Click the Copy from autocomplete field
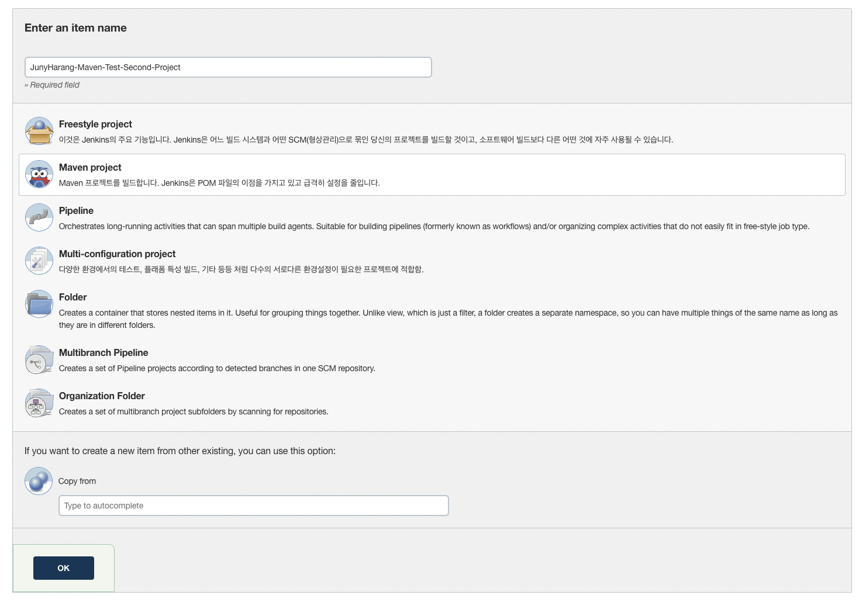 (x=254, y=506)
